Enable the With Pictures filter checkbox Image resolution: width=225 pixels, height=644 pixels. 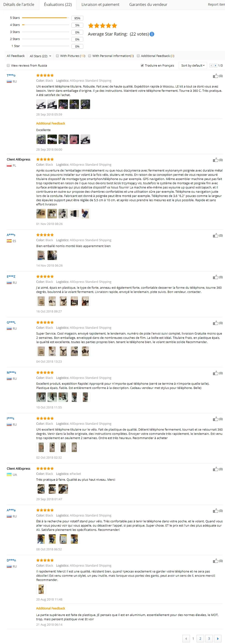(x=57, y=56)
